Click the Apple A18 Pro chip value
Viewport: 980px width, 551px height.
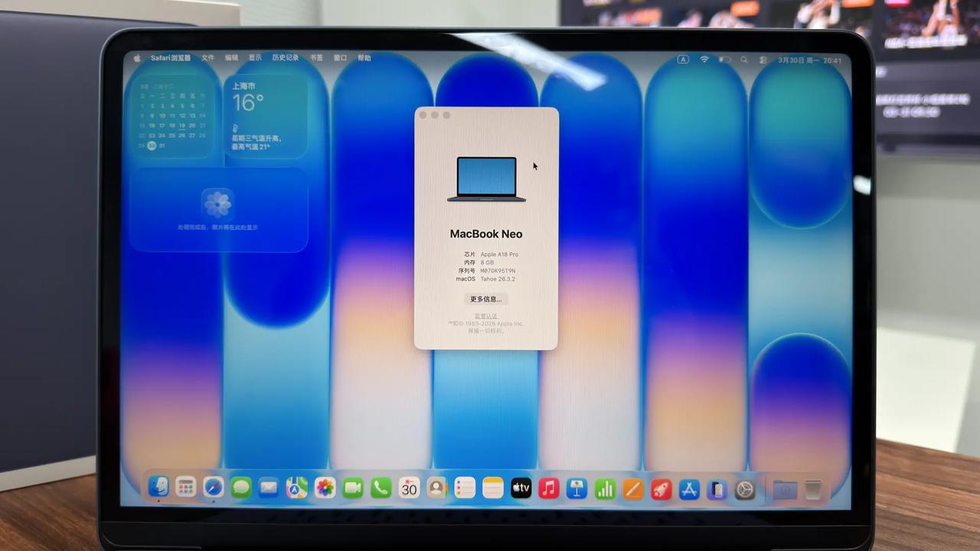[499, 255]
